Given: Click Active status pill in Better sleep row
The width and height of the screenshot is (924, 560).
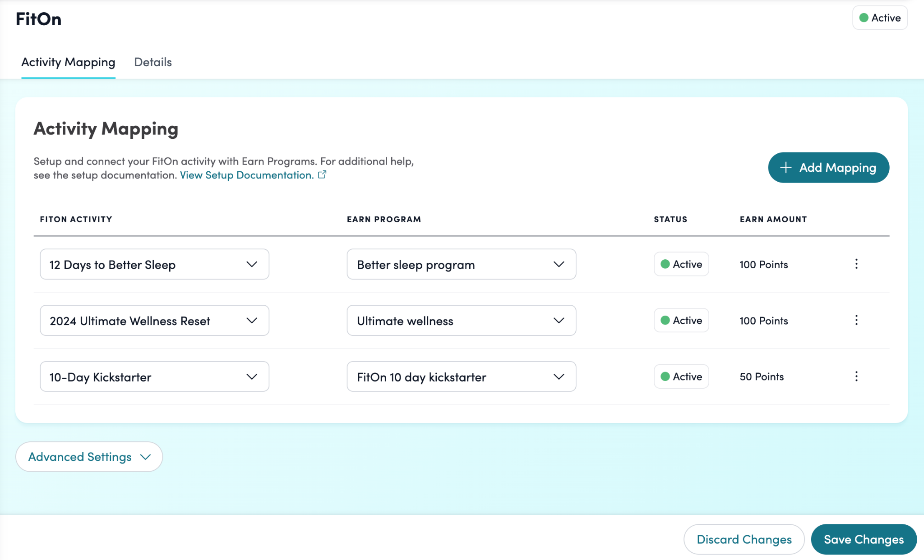Looking at the screenshot, I should (x=681, y=264).
